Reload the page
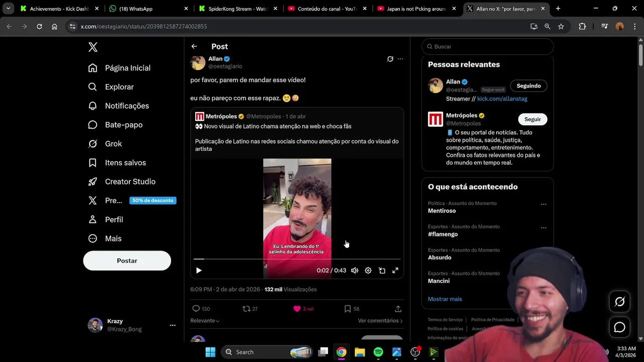The image size is (644, 362). pos(39,26)
